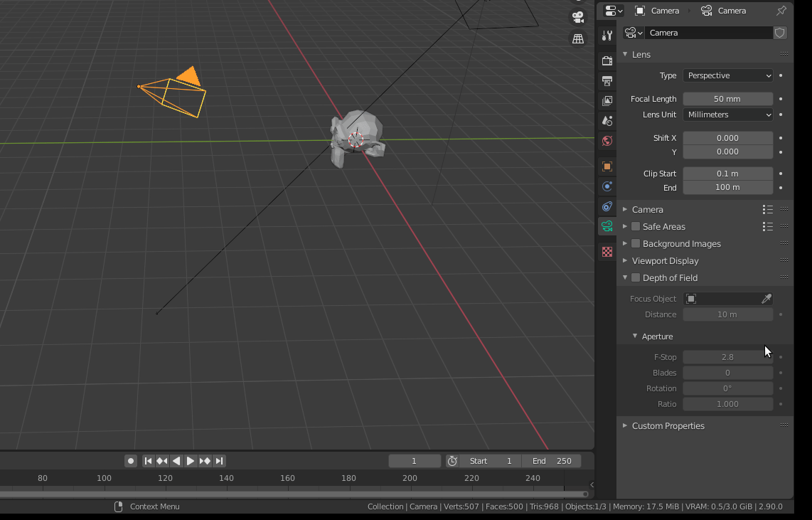This screenshot has width=812, height=520.
Task: Open the Lens Unit dropdown showing Millimeters
Action: point(727,115)
